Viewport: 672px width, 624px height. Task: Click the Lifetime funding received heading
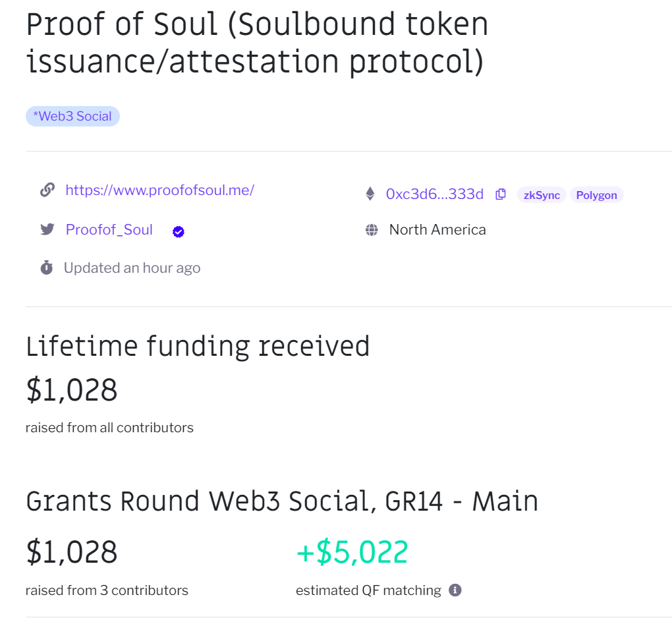198,346
